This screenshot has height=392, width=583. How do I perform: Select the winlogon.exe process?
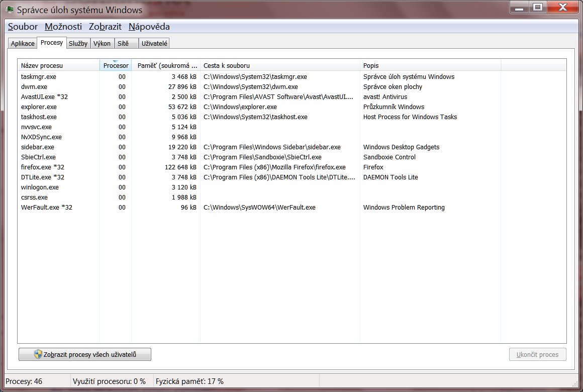(x=292, y=187)
